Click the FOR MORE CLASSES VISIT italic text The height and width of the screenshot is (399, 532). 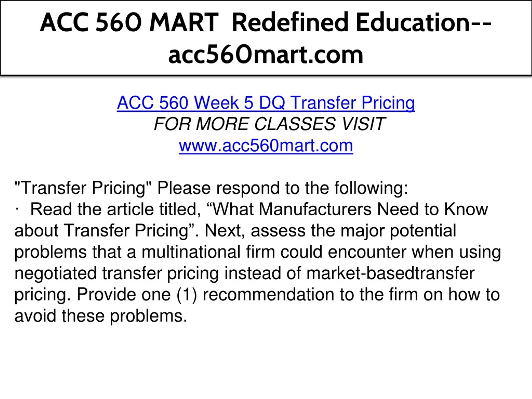(x=269, y=124)
